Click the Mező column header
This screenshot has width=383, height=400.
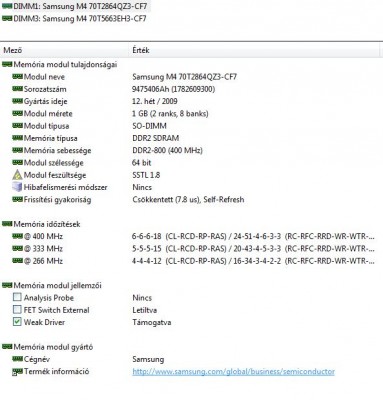(x=13, y=50)
